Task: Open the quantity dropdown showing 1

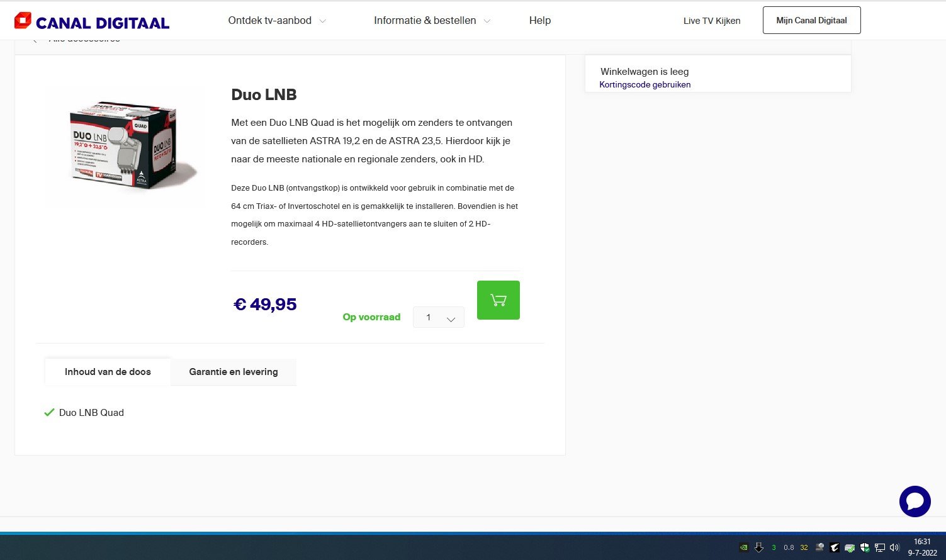Action: coord(439,317)
